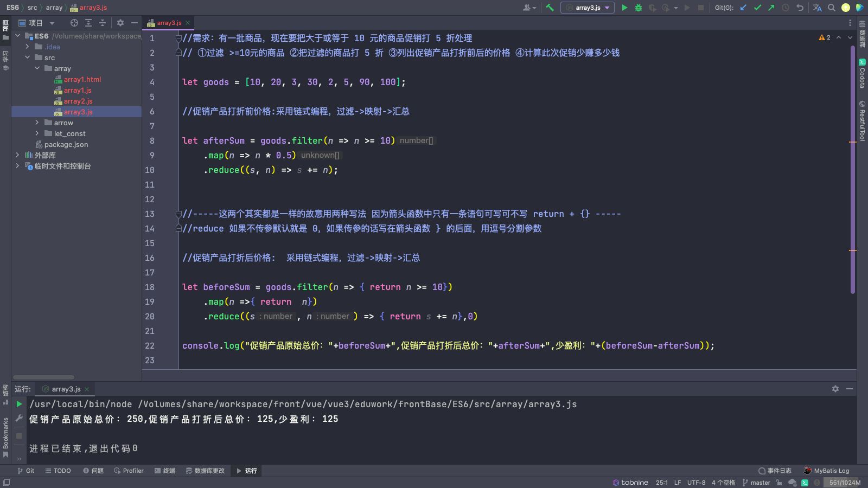The width and height of the screenshot is (868, 488).
Task: Collapse the src folder in project tree
Action: click(28, 57)
